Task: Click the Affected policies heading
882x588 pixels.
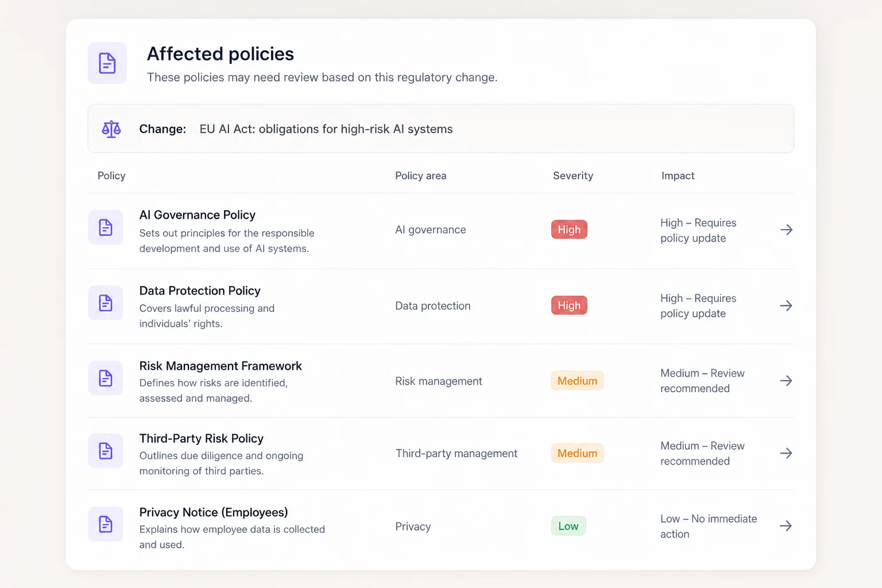Action: coord(220,54)
